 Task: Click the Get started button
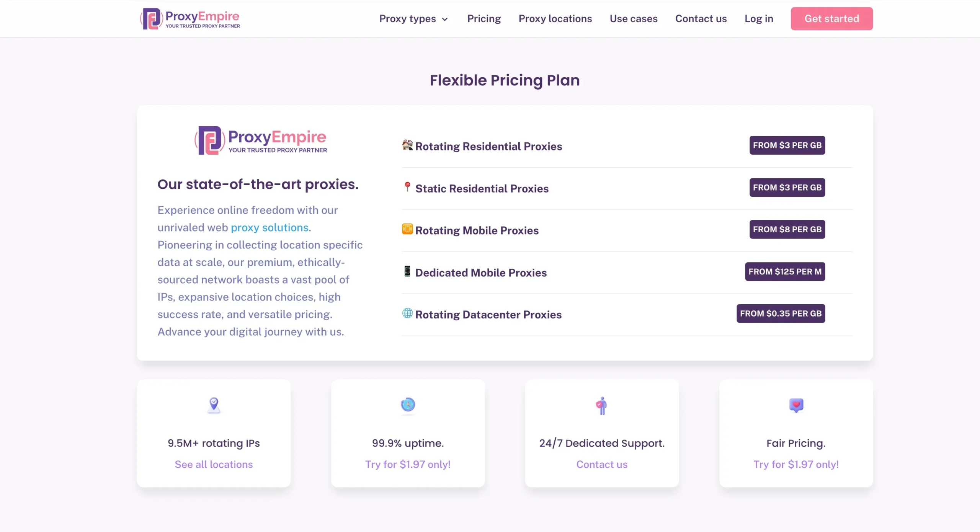[x=832, y=18]
